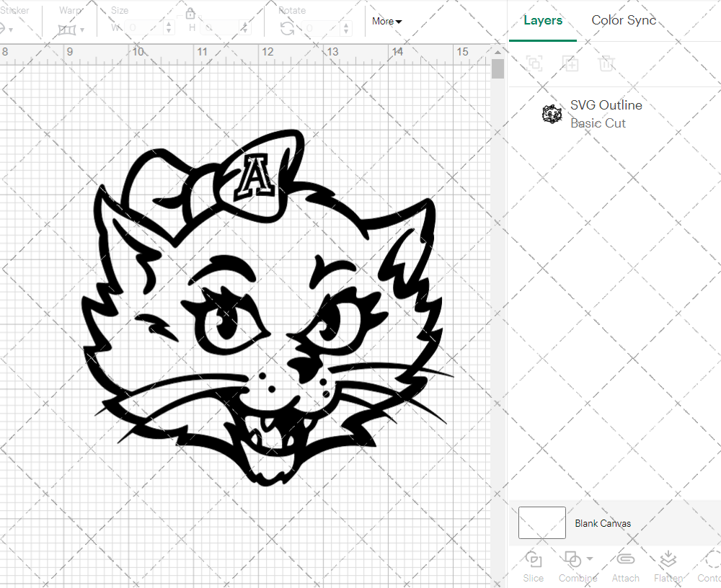Switch to the Color Sync tab
This screenshot has width=721, height=588.
click(x=624, y=20)
